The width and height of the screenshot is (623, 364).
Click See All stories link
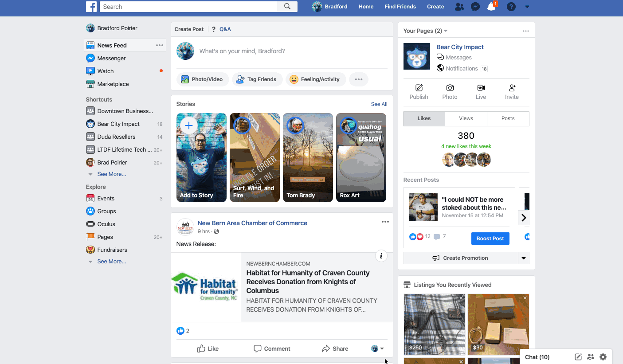coord(379,104)
